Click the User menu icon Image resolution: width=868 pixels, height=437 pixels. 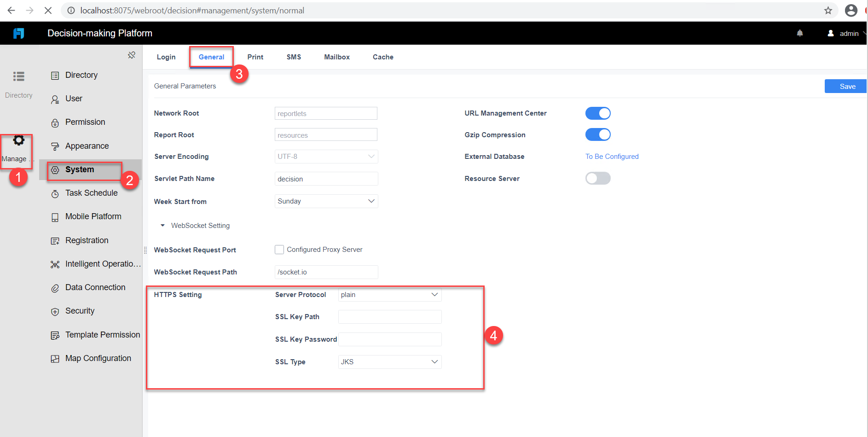coord(55,99)
